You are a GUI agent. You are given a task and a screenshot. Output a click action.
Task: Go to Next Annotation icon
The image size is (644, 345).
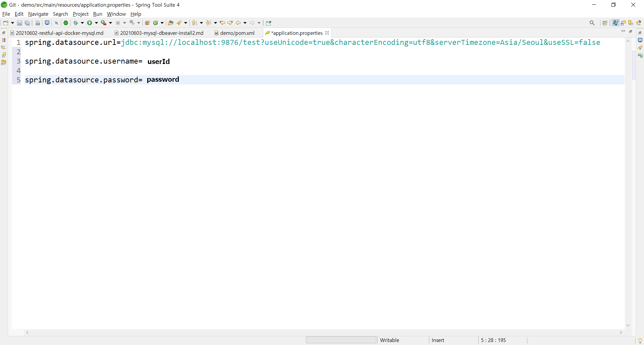pyautogui.click(x=195, y=23)
